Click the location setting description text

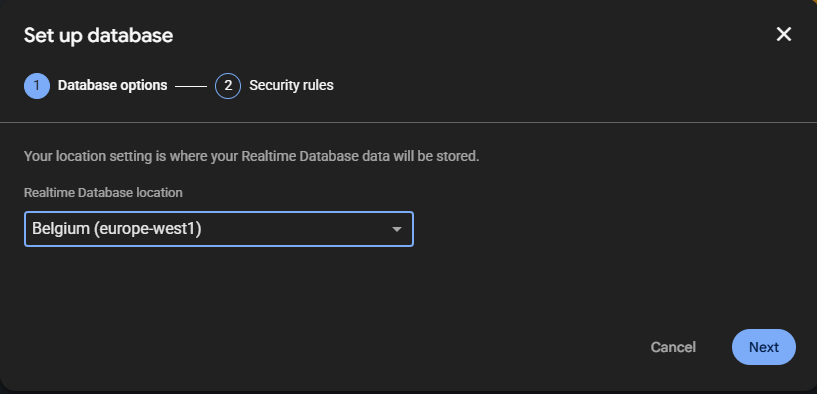click(251, 156)
